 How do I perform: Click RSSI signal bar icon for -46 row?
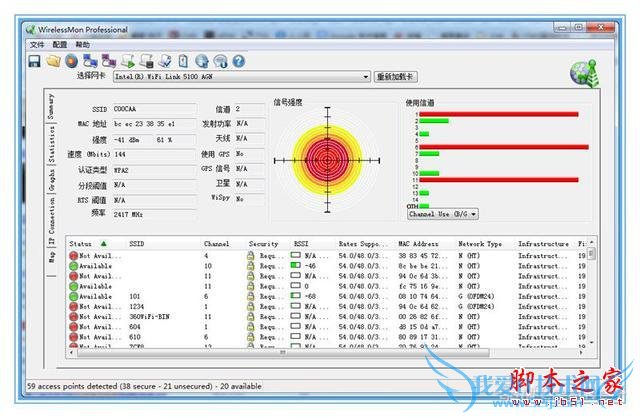[x=296, y=265]
